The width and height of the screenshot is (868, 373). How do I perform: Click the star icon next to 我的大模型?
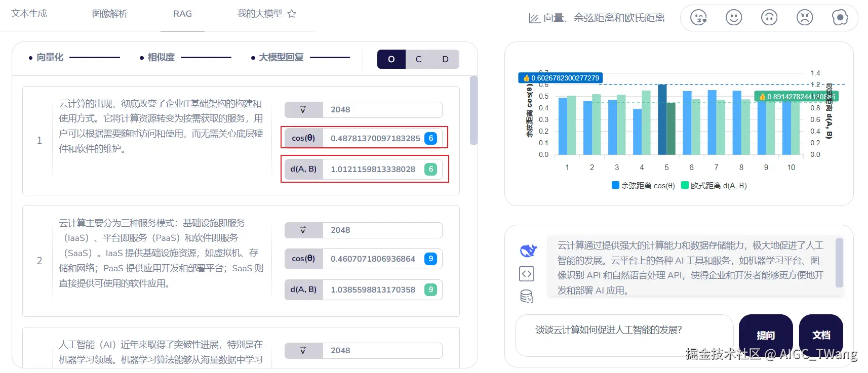pyautogui.click(x=292, y=14)
